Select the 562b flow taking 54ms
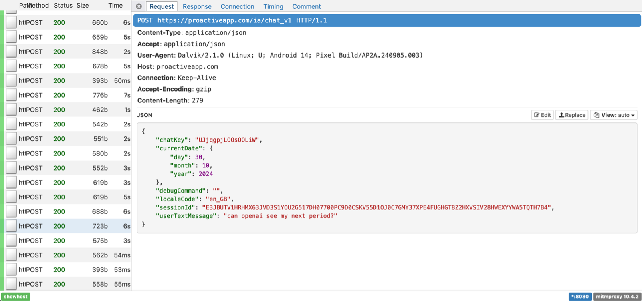 click(x=68, y=255)
